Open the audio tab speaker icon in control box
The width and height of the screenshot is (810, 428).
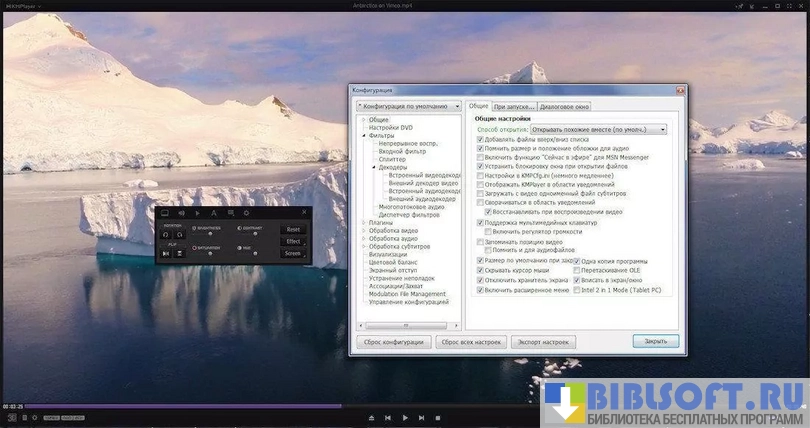point(181,213)
